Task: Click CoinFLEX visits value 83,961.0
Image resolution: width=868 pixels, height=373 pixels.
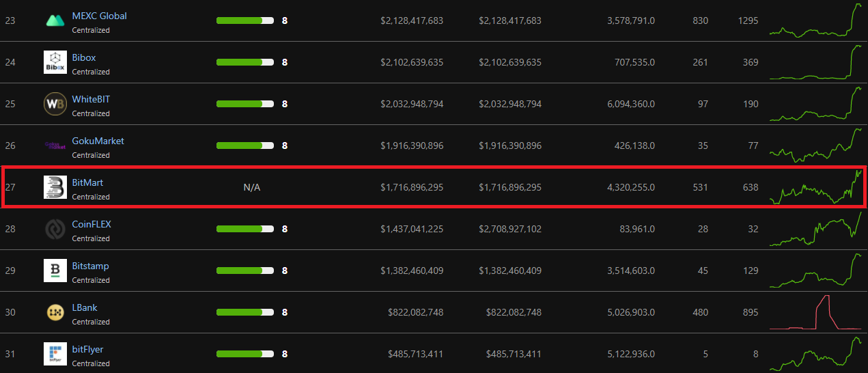Action: 638,229
